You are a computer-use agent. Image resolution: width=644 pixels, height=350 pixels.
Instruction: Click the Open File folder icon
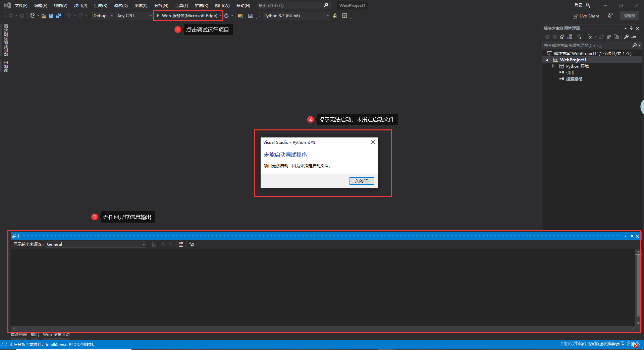pos(44,16)
